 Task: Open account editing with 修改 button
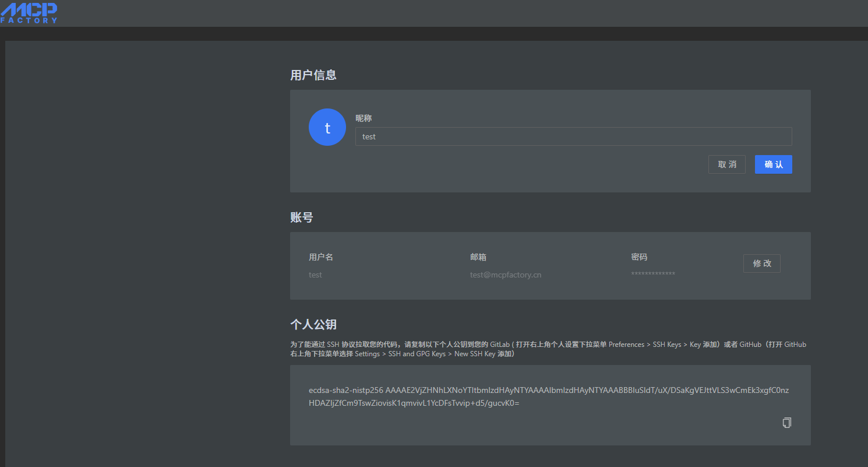click(x=761, y=264)
